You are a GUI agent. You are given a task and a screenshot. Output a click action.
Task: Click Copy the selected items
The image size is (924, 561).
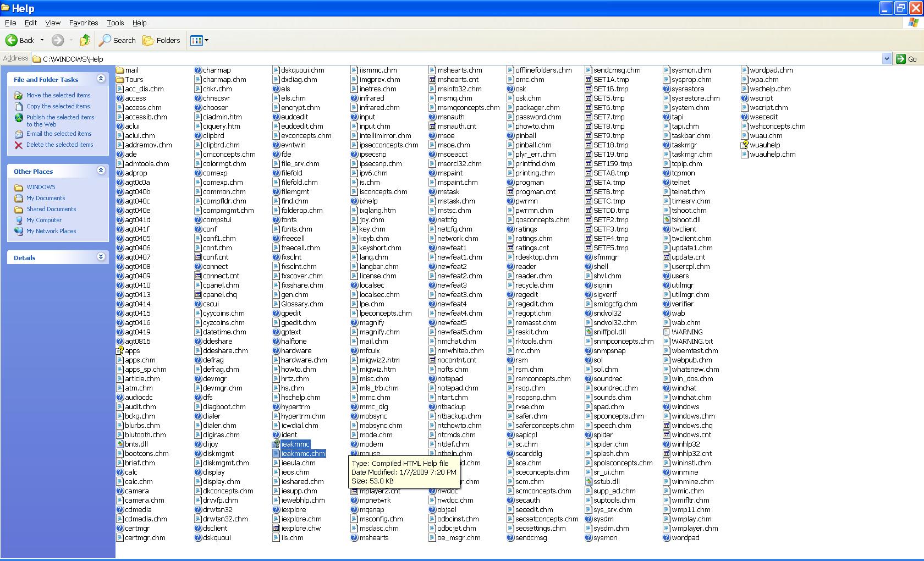click(x=58, y=106)
